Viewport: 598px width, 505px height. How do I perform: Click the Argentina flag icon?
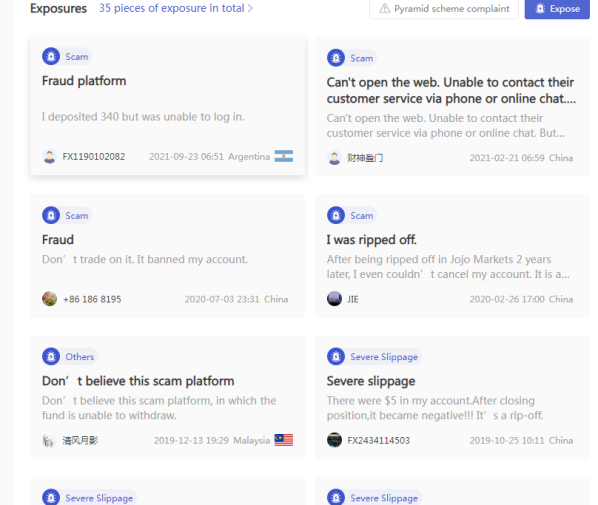tap(284, 156)
